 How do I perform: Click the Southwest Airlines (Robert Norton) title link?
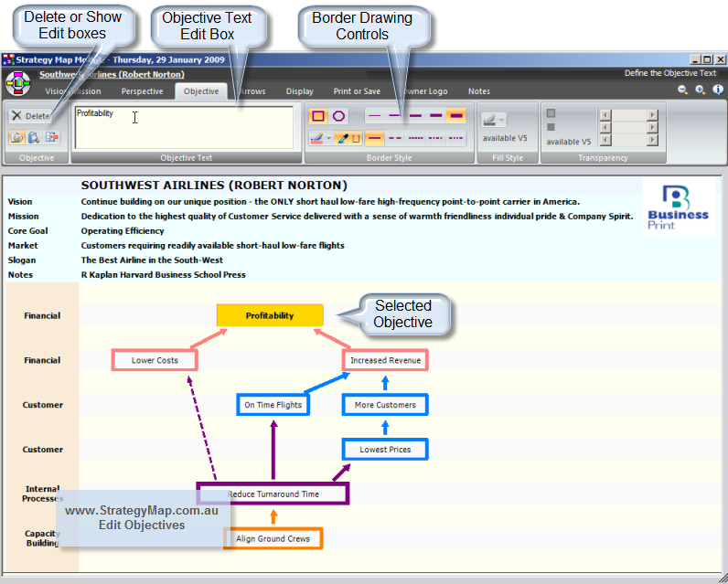(112, 74)
